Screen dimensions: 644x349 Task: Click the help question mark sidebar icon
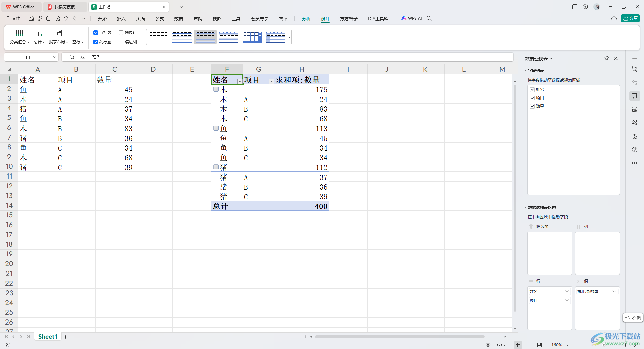tap(635, 150)
